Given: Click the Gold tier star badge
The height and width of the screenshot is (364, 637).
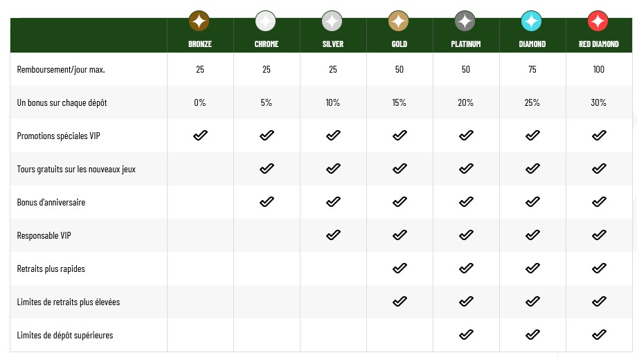Looking at the screenshot, I should click(400, 21).
